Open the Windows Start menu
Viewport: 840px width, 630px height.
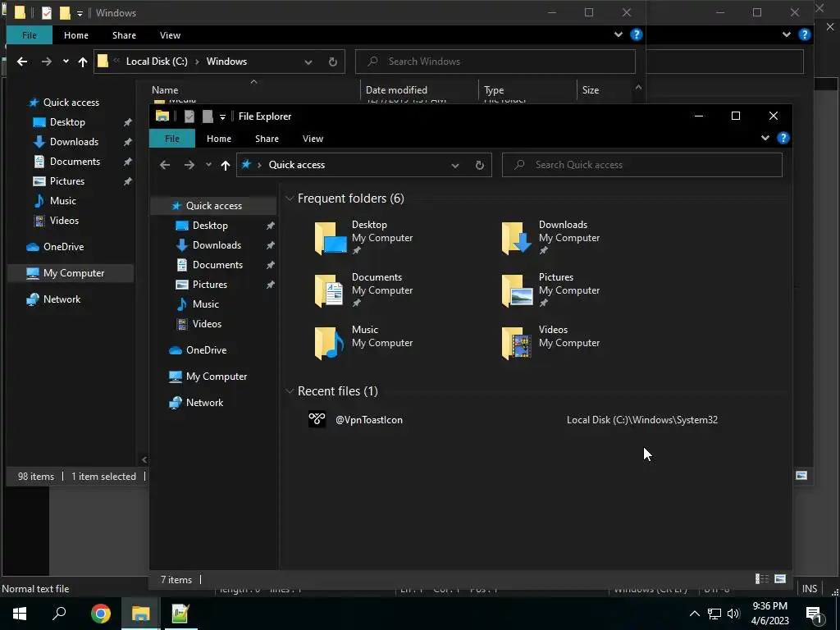click(20, 614)
